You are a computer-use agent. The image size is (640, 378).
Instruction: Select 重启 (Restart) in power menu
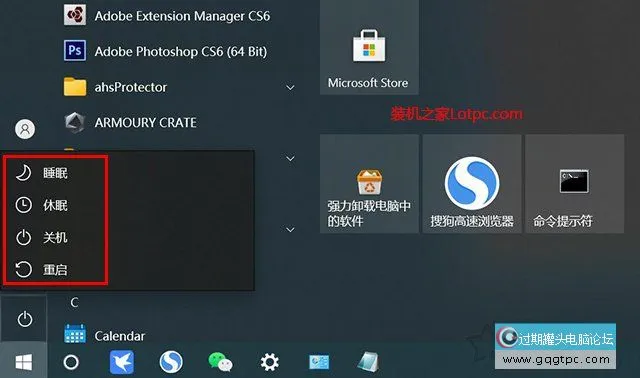pos(55,269)
